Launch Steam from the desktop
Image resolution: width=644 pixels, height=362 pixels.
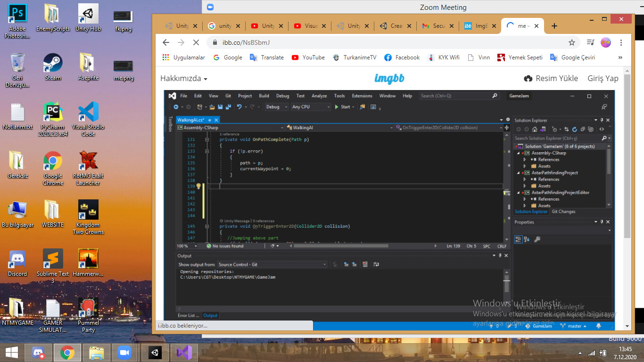(x=53, y=67)
